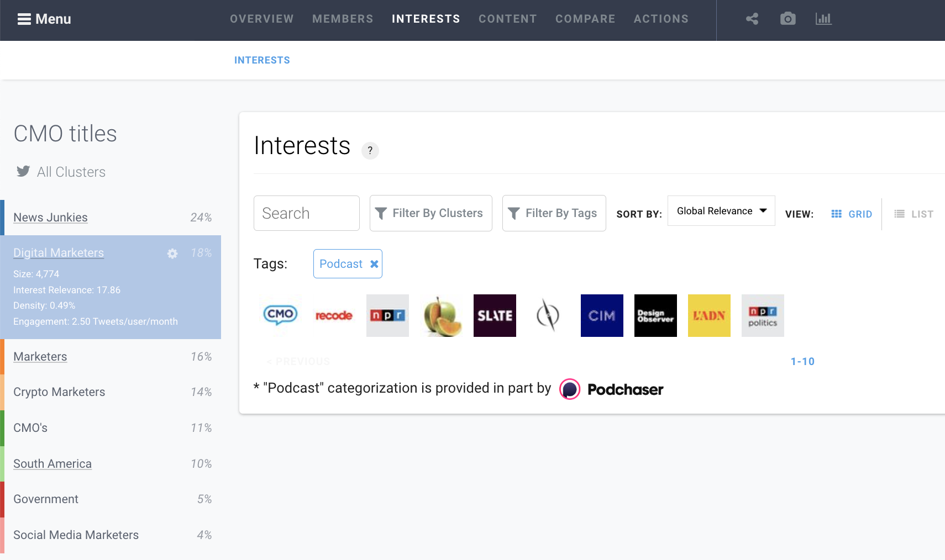The image size is (945, 560).
Task: Open the recode logo tile
Action: (334, 315)
